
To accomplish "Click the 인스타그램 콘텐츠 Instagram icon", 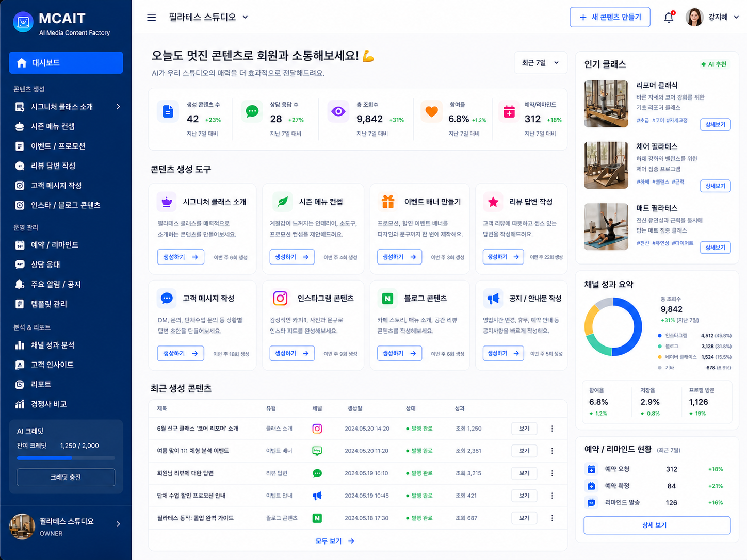I will 280,298.
